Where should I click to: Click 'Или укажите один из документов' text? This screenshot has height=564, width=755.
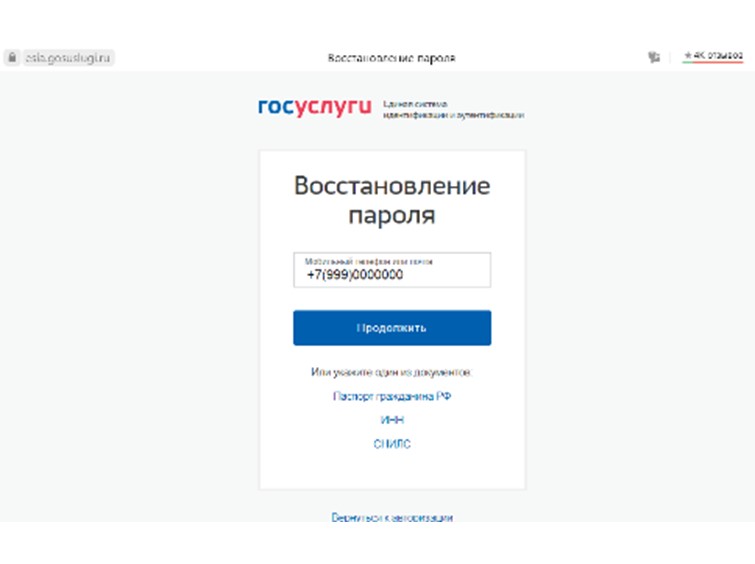click(391, 372)
